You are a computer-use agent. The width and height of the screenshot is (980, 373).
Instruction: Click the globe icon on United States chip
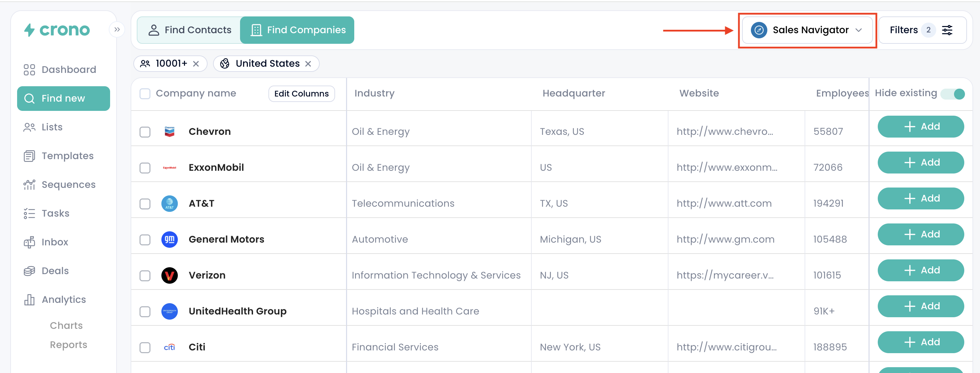click(x=225, y=64)
